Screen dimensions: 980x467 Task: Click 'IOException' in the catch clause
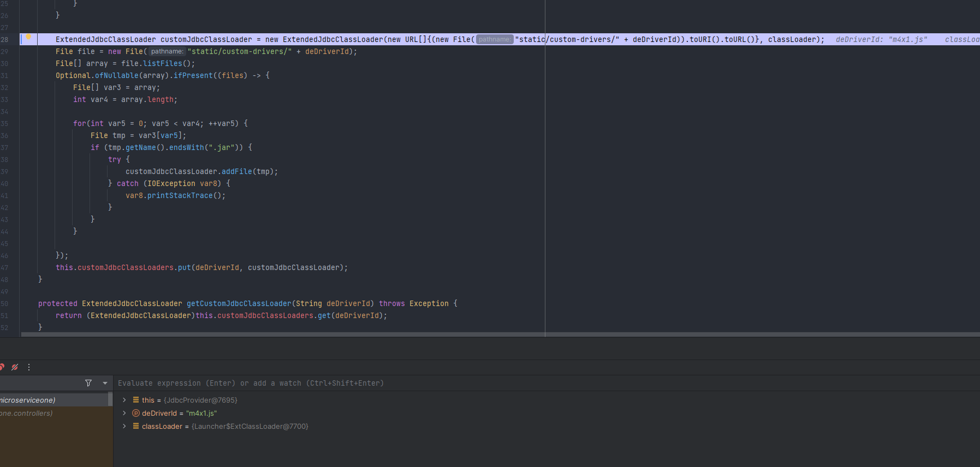(171, 183)
